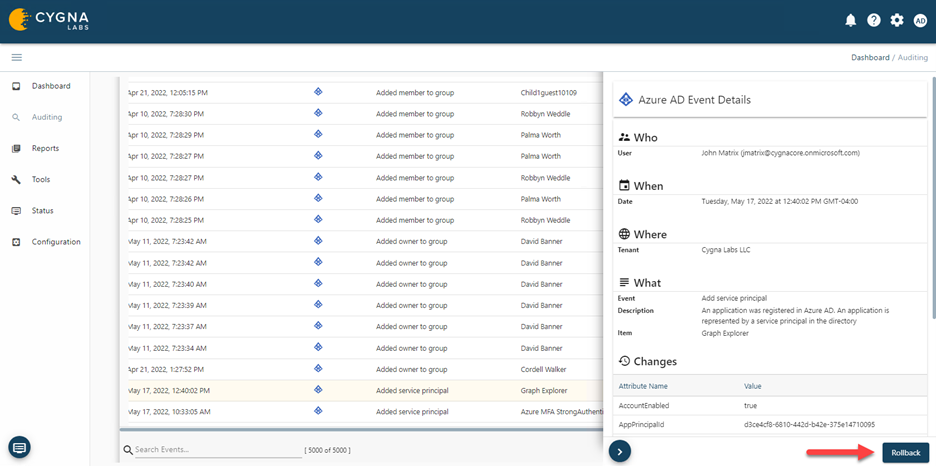This screenshot has width=936, height=466.
Task: Open Reports in the sidebar
Action: [45, 148]
